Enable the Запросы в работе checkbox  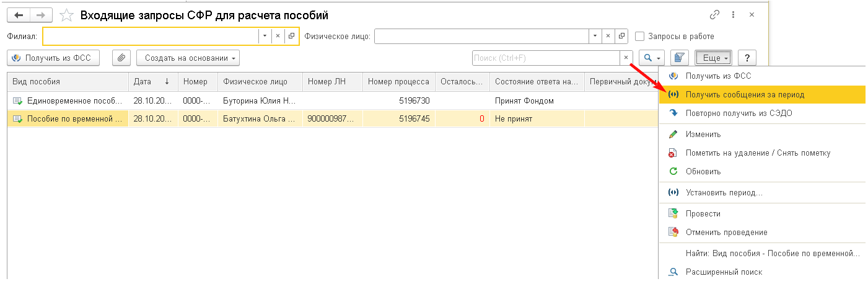point(640,37)
